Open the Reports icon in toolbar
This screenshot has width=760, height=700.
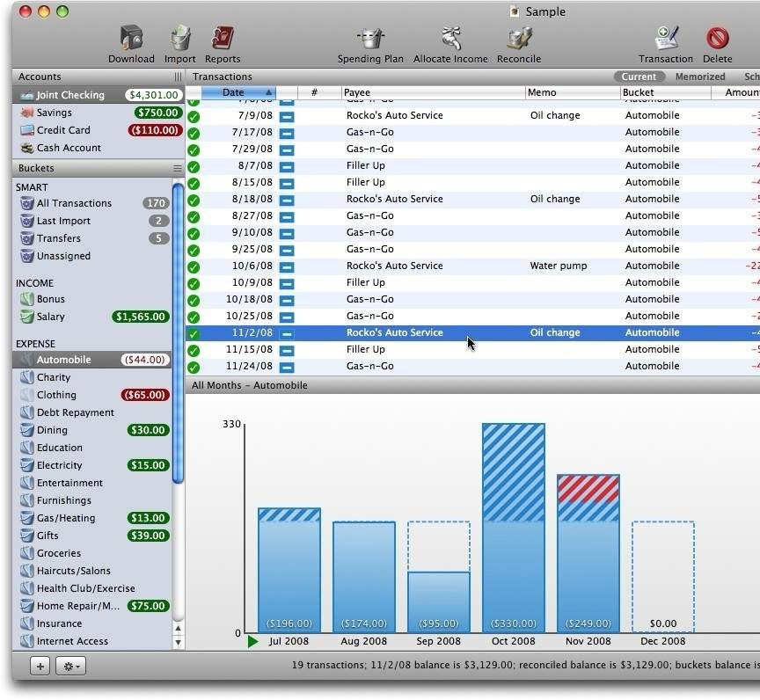point(223,40)
